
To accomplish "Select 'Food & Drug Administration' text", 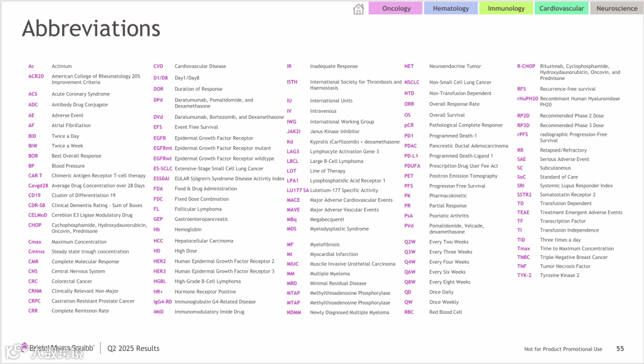I will pyautogui.click(x=206, y=189).
